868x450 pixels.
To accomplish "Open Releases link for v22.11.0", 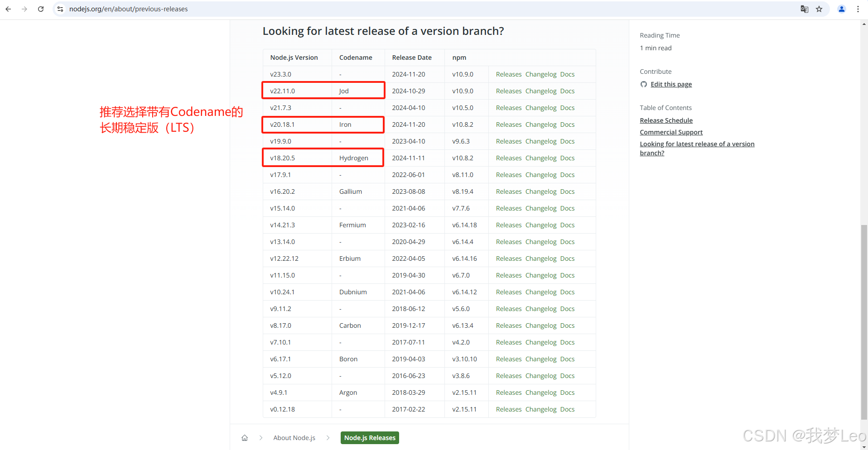I will (509, 91).
